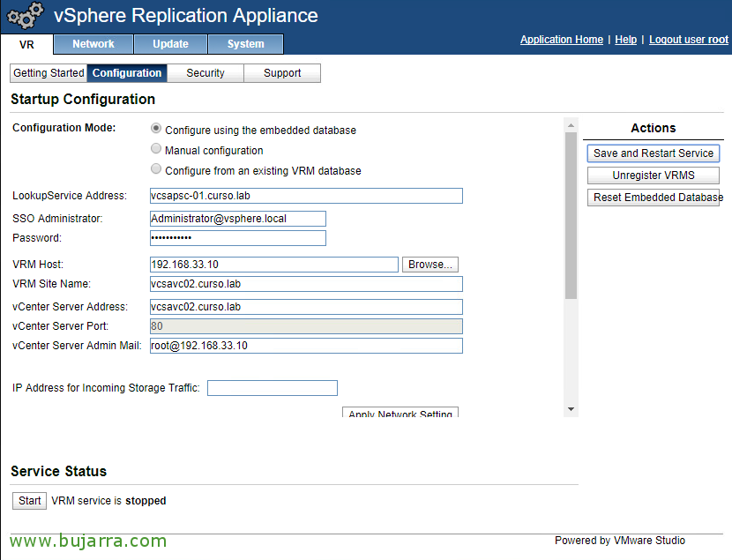This screenshot has width=732, height=560.
Task: Click the vCenter Server Port field
Action: point(306,326)
